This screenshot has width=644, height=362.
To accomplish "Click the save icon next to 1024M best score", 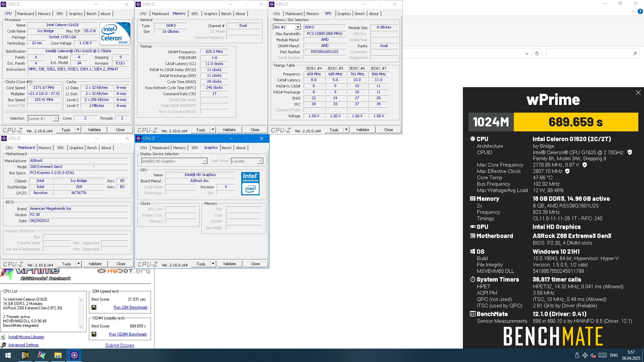I will 94,334.
